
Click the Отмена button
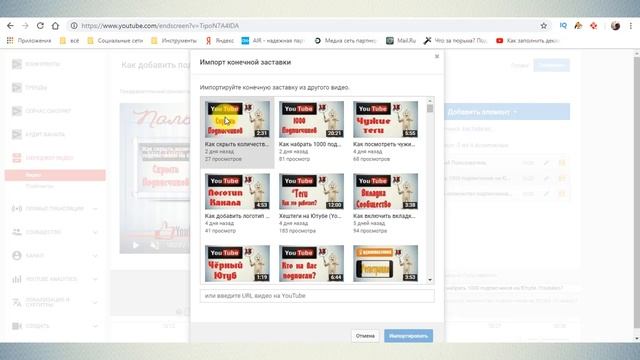tap(365, 336)
